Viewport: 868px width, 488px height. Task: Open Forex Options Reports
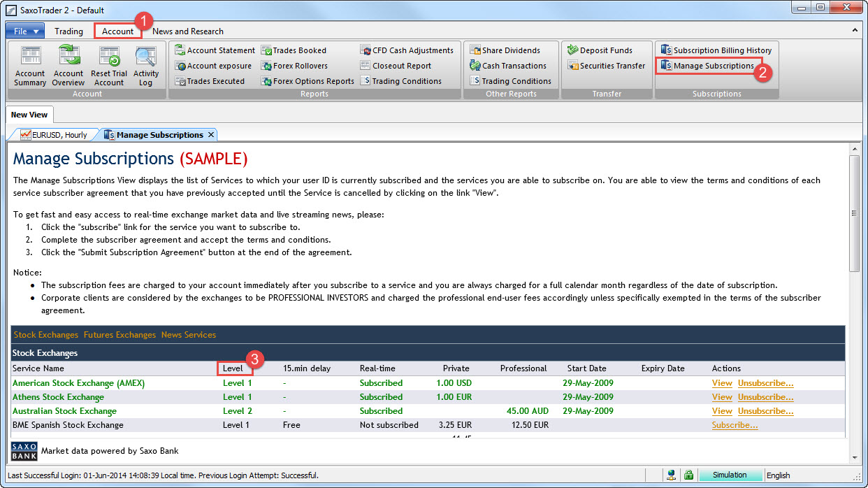[308, 81]
